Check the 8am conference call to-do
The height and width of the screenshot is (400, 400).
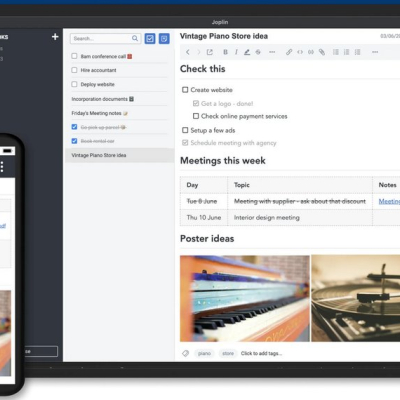[x=74, y=56]
